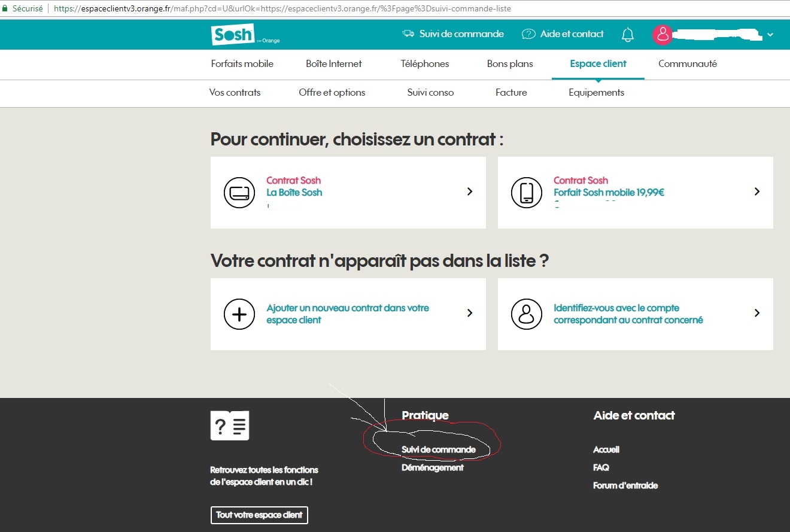790x532 pixels.
Task: Click the '? ≡' help icon in the footer
Action: pos(229,425)
